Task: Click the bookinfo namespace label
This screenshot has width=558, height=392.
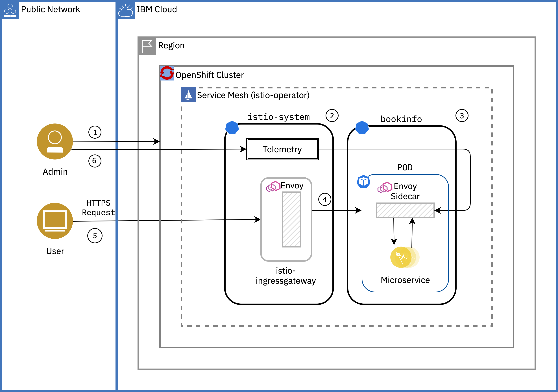Action: [401, 119]
